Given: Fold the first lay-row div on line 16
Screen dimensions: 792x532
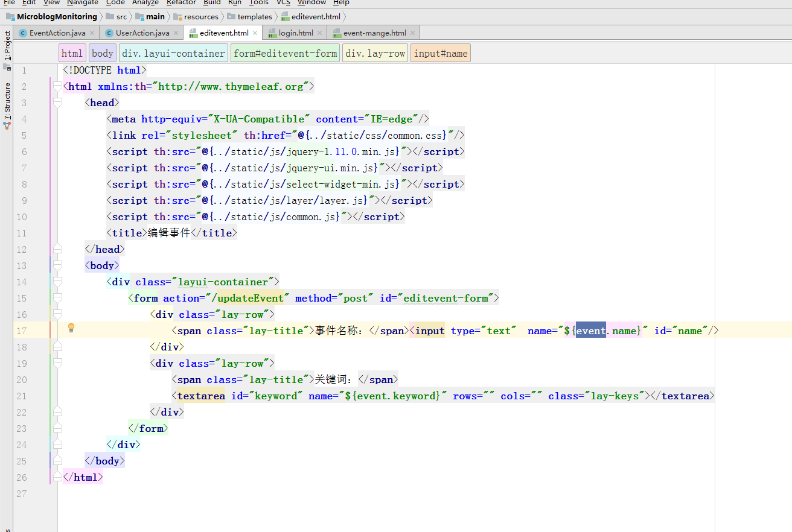Looking at the screenshot, I should (x=57, y=314).
